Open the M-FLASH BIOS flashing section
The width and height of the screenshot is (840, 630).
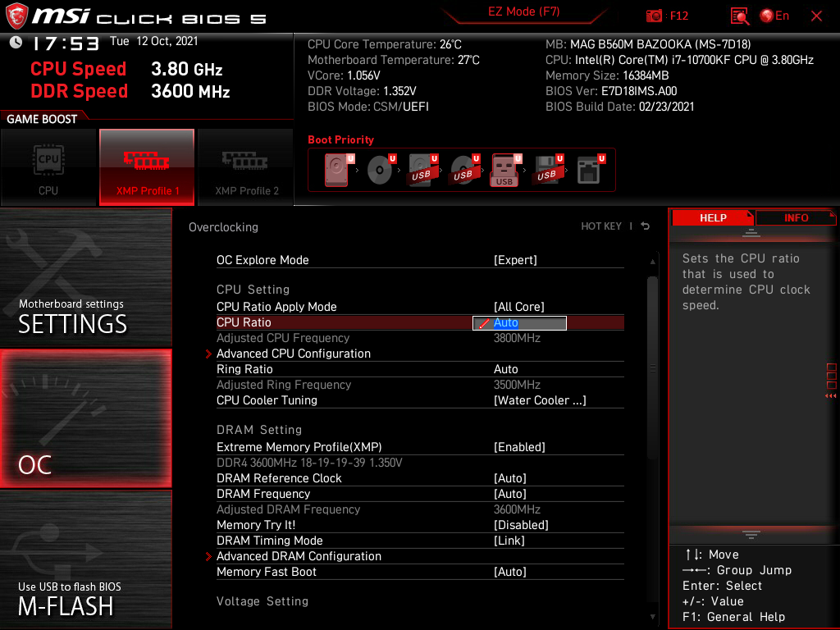(x=85, y=559)
